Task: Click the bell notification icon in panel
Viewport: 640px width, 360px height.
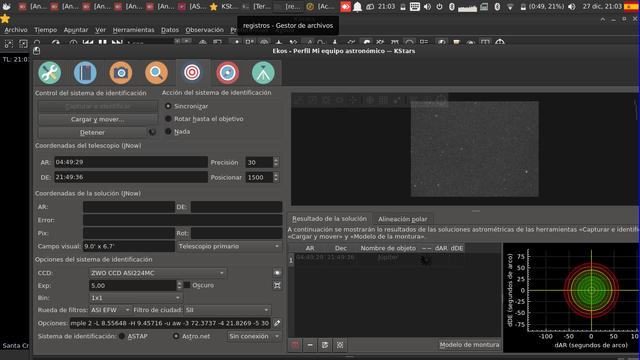Action: (x=358, y=7)
